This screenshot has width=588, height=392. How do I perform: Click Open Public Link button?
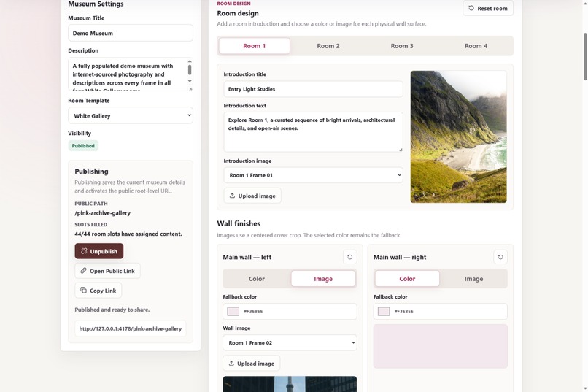tap(108, 271)
